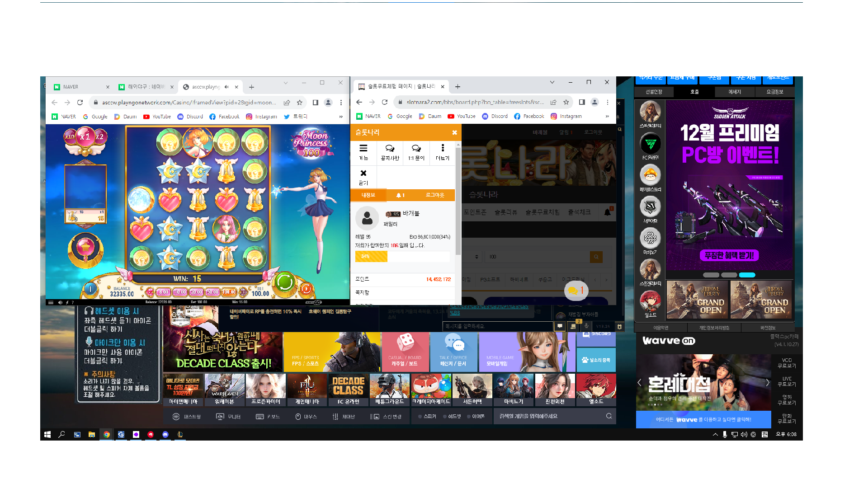Open the 트위터 bookmark in left Chrome
Image resolution: width=868 pixels, height=488 pixels.
(296, 117)
